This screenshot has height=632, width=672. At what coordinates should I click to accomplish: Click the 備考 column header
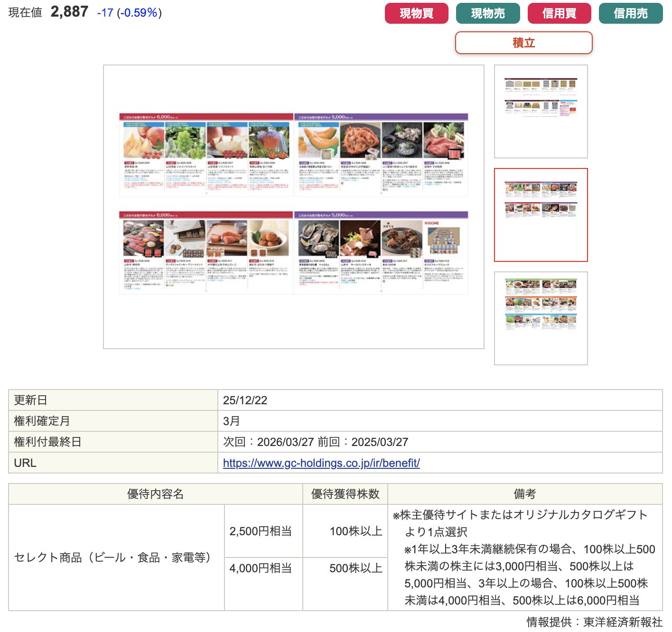(x=524, y=494)
